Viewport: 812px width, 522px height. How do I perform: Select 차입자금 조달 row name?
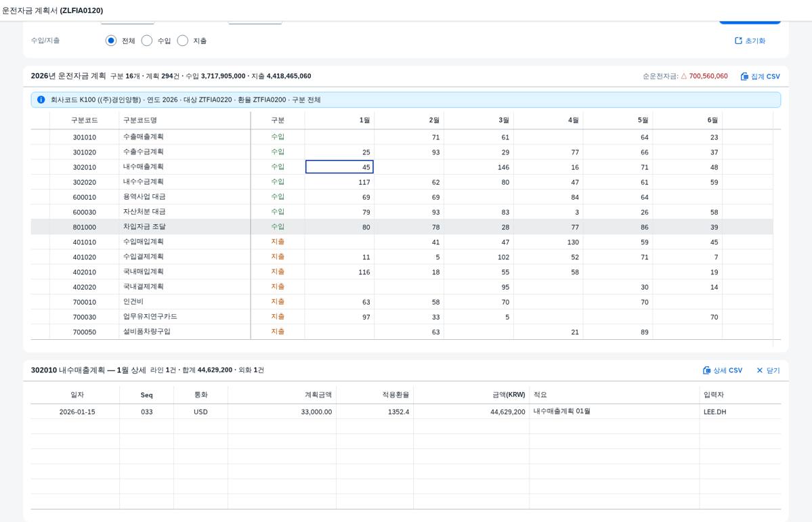144,227
